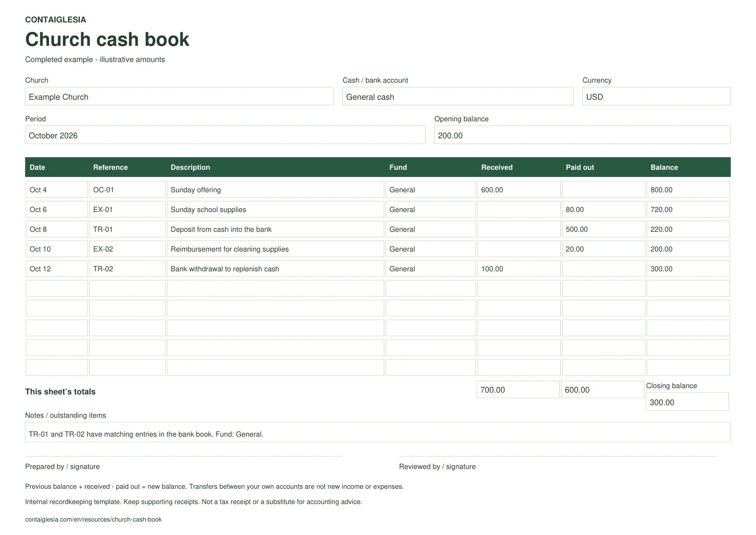Click the '500.00' paid out cell
The width and height of the screenshot is (756, 535).
click(x=604, y=230)
